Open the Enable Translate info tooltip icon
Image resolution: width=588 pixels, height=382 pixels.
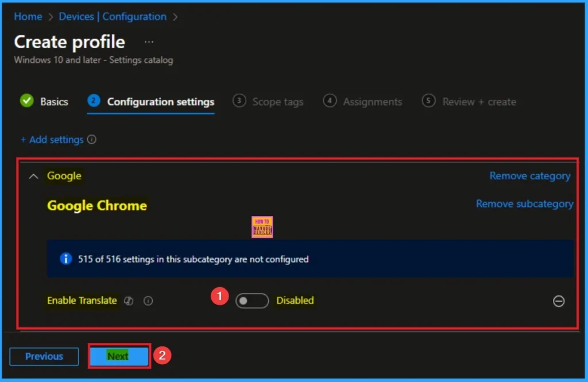[148, 301]
